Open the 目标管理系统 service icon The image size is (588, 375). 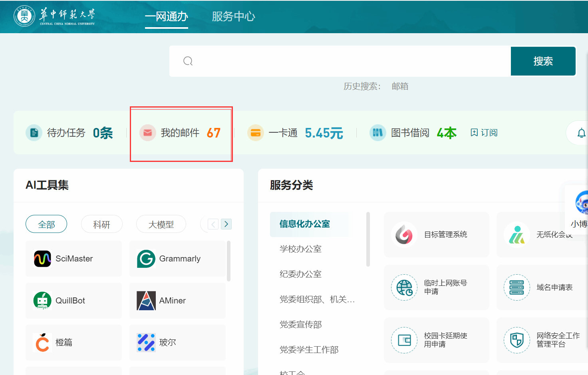point(404,234)
